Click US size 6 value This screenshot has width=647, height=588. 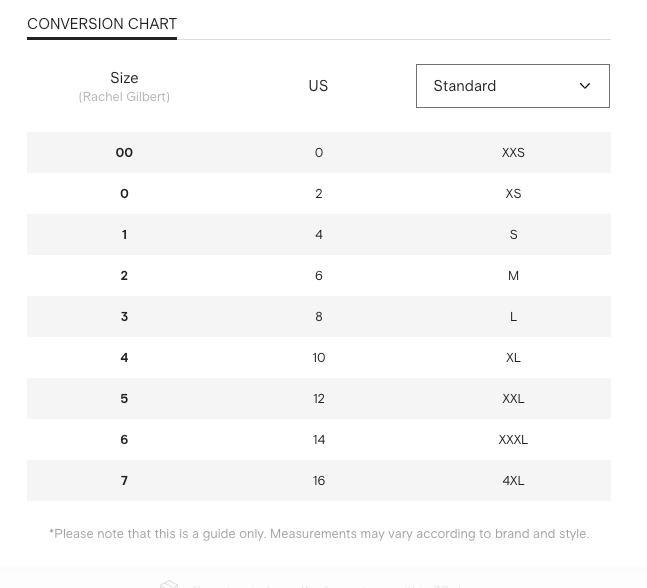(x=319, y=276)
